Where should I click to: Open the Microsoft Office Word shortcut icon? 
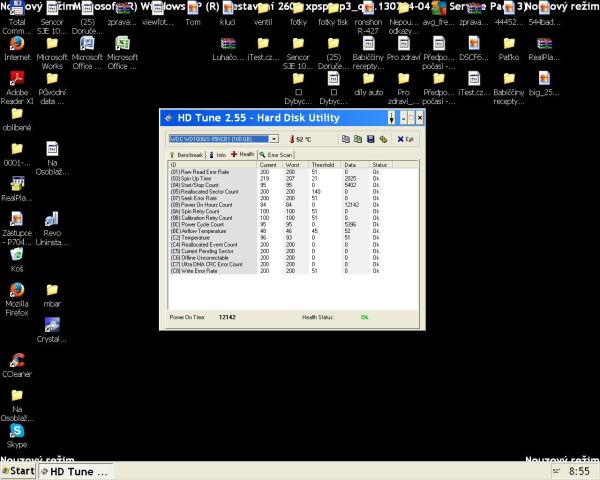[87, 53]
